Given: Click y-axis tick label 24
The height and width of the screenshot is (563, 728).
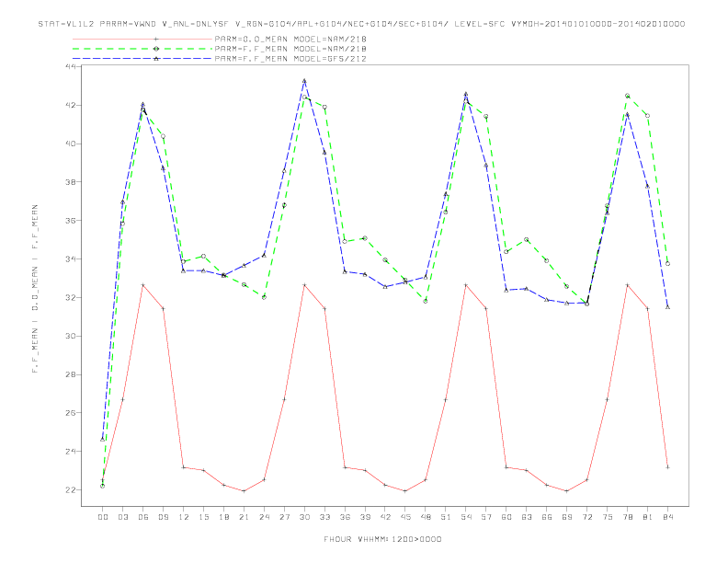Looking at the screenshot, I should coord(71,451).
